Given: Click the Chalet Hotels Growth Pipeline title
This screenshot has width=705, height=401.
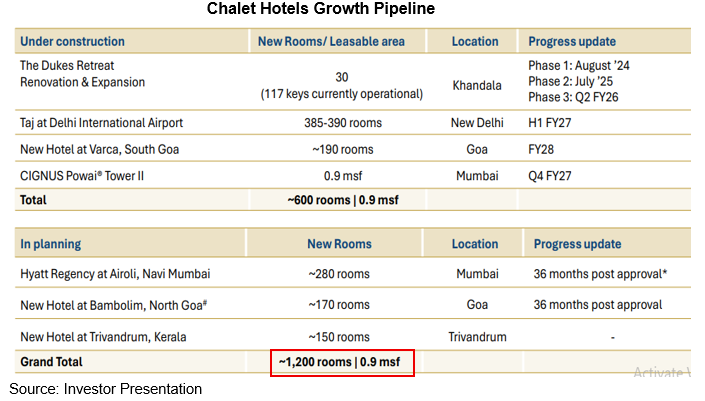Looking at the screenshot, I should (320, 10).
